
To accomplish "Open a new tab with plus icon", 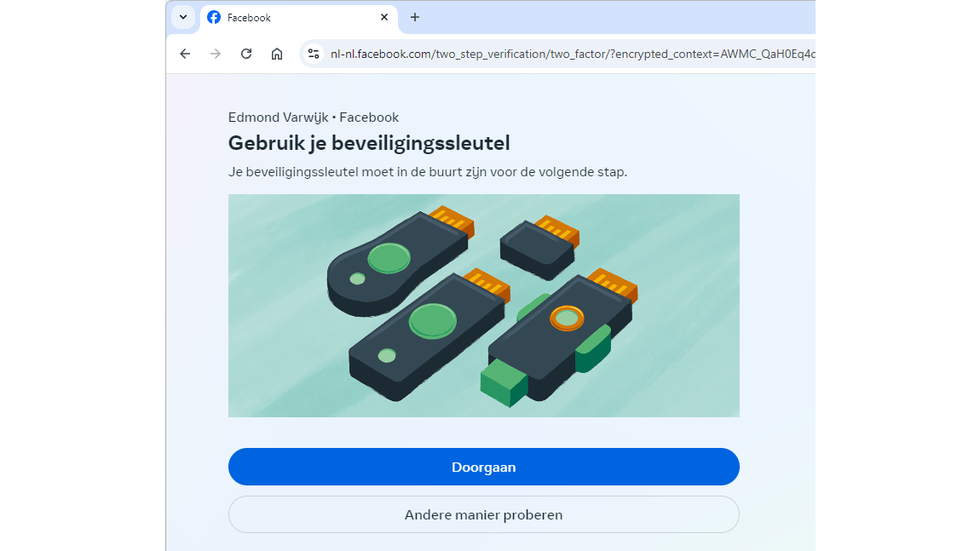I will coord(414,18).
